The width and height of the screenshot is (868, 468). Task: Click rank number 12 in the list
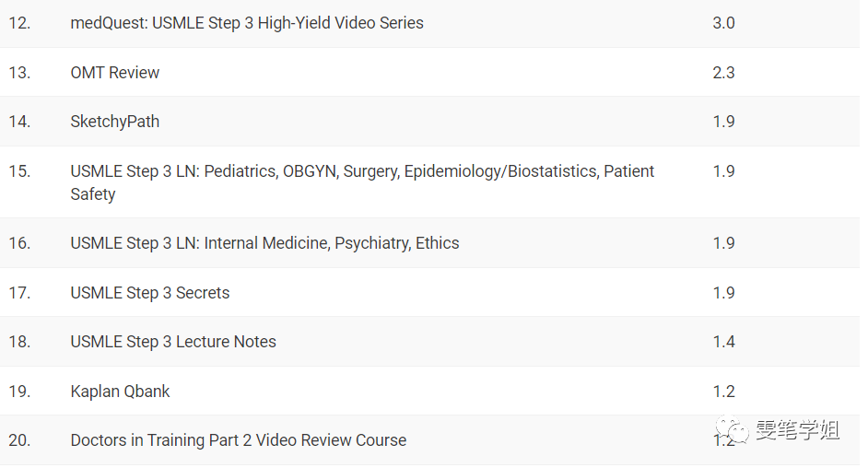coord(19,23)
